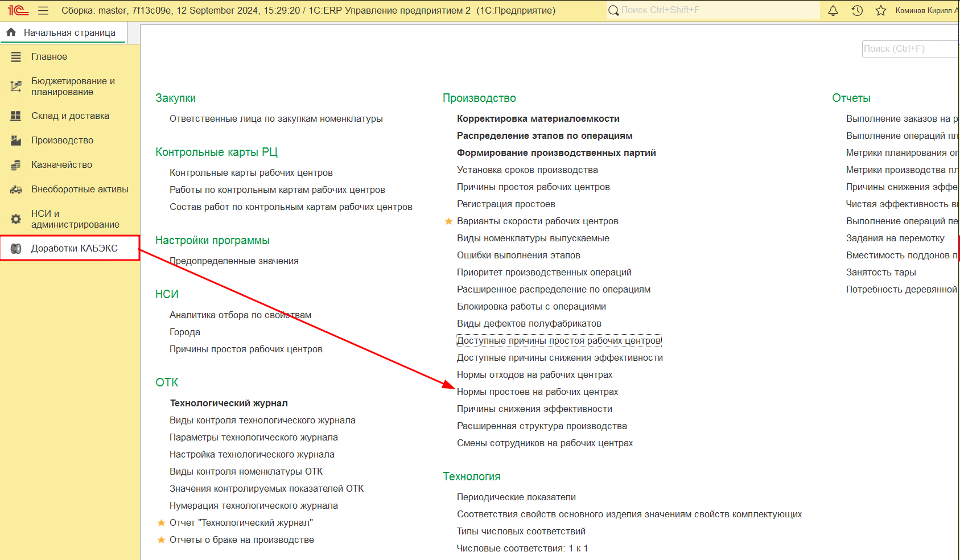Open the history clock icon
The image size is (960, 560).
857,10
